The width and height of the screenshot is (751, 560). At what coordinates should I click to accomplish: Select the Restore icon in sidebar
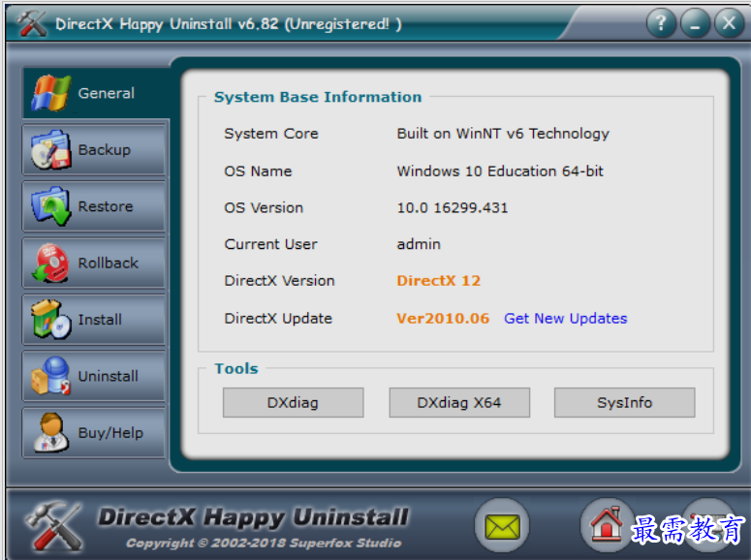(50, 206)
